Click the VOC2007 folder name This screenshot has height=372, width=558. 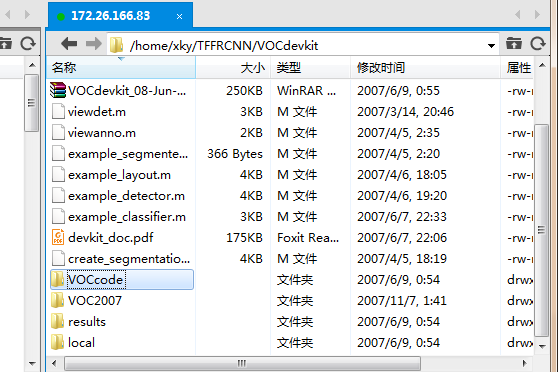(x=95, y=301)
